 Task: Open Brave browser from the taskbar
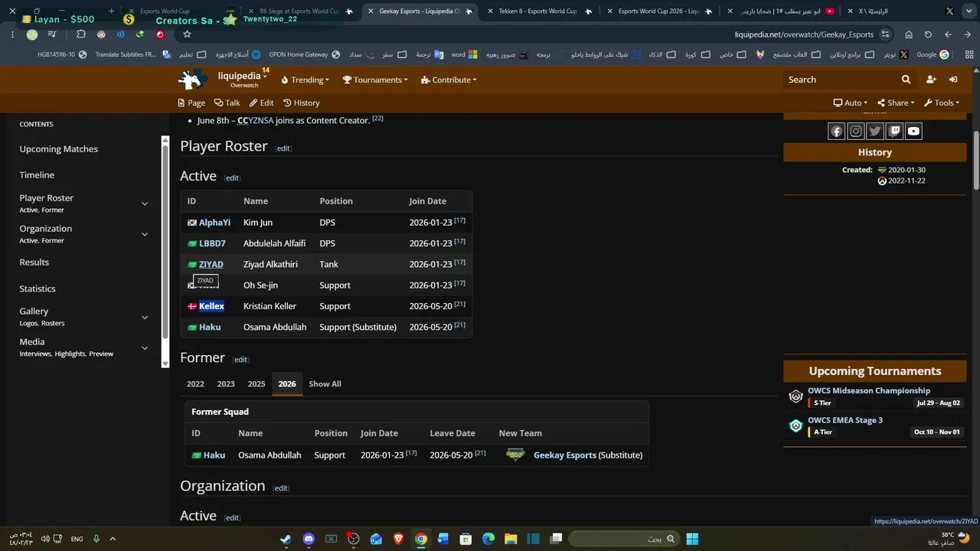pos(398,539)
